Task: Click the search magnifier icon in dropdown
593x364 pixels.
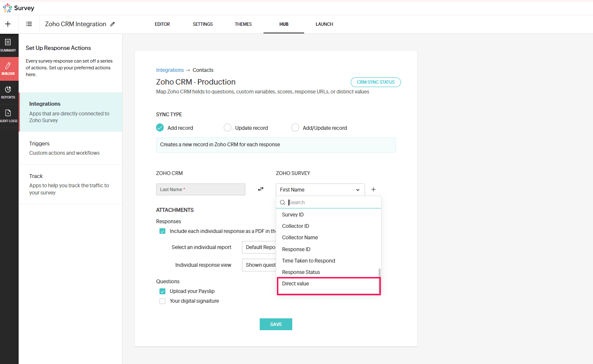Action: tap(283, 203)
